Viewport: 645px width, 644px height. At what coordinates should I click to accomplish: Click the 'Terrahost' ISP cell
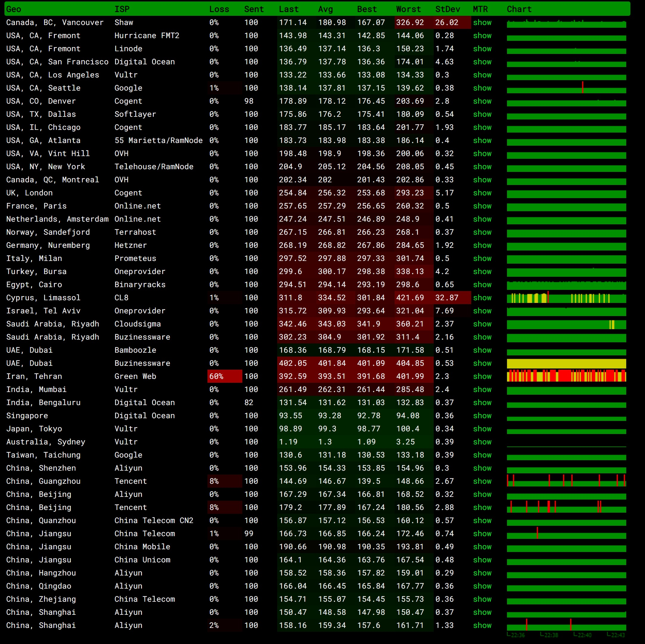point(135,232)
